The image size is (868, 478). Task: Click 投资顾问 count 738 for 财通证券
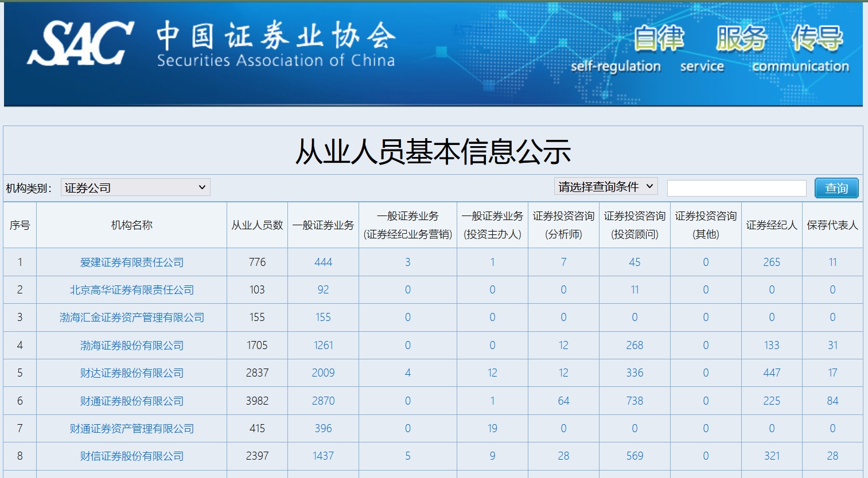(635, 401)
